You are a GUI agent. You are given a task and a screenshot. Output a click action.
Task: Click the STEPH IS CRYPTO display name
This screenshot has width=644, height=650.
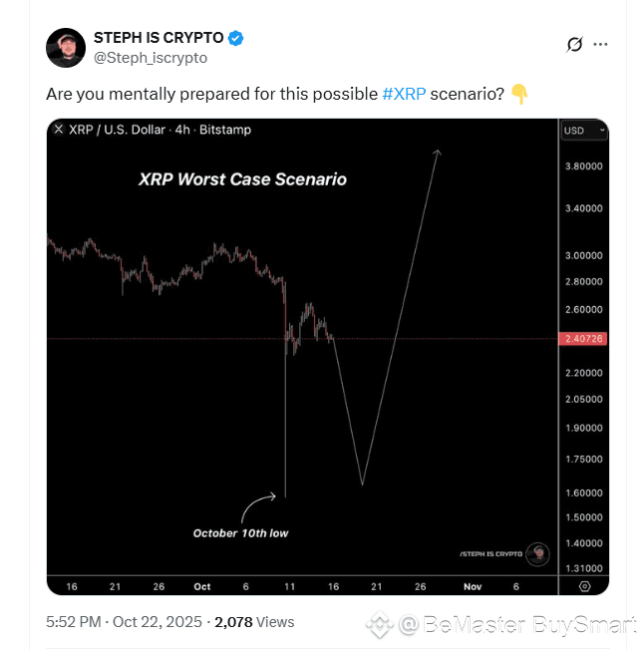coord(159,38)
